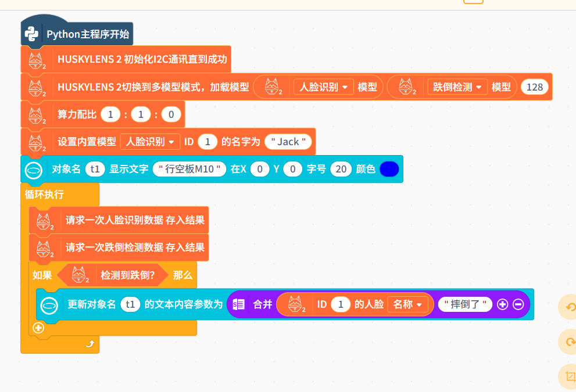
Task: Remove item with minus icon in 合并 block
Action: point(518,304)
